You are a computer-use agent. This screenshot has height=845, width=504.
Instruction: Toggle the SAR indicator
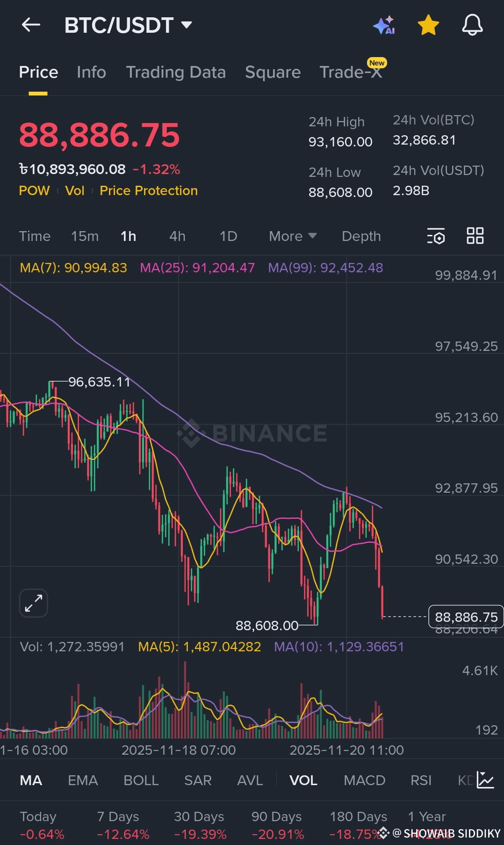point(198,780)
